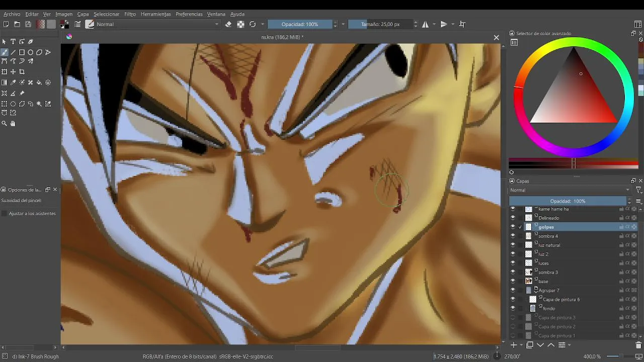This screenshot has width=644, height=362.
Task: Open the Editar menu
Action: pyautogui.click(x=32, y=14)
